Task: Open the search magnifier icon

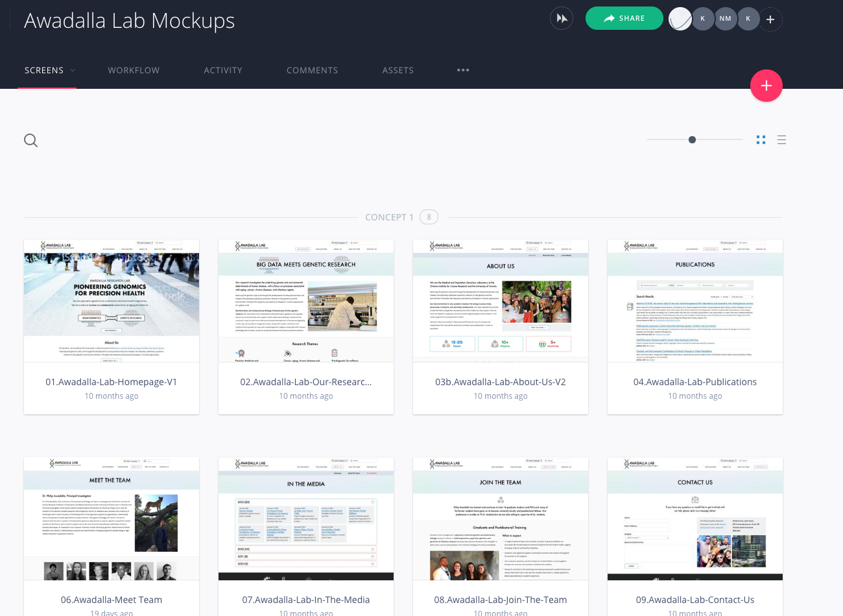Action: point(30,140)
